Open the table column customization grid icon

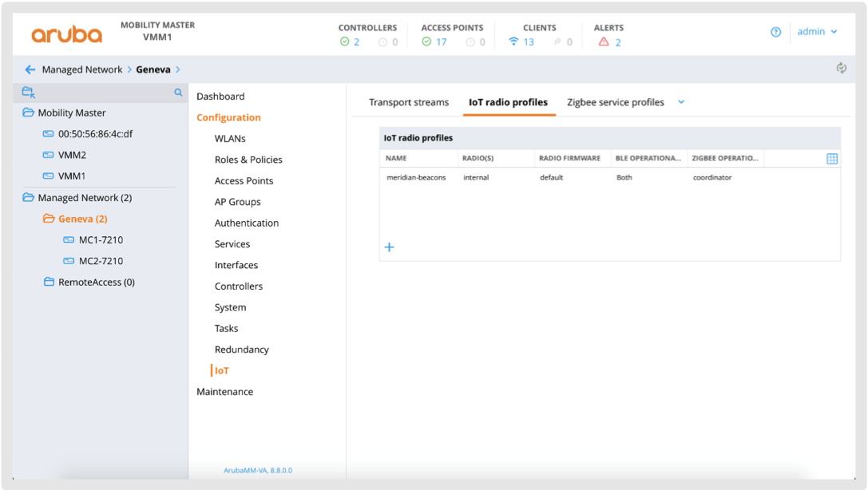[x=831, y=159]
